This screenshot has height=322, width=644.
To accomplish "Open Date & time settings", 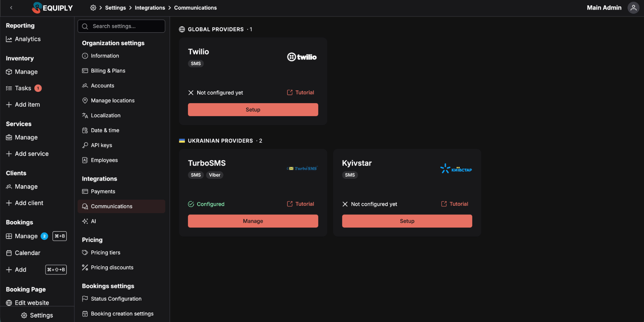I will click(121, 130).
